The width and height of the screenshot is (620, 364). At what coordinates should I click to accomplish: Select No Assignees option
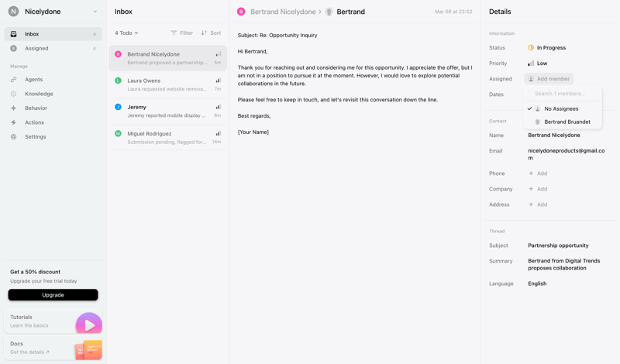pyautogui.click(x=563, y=108)
